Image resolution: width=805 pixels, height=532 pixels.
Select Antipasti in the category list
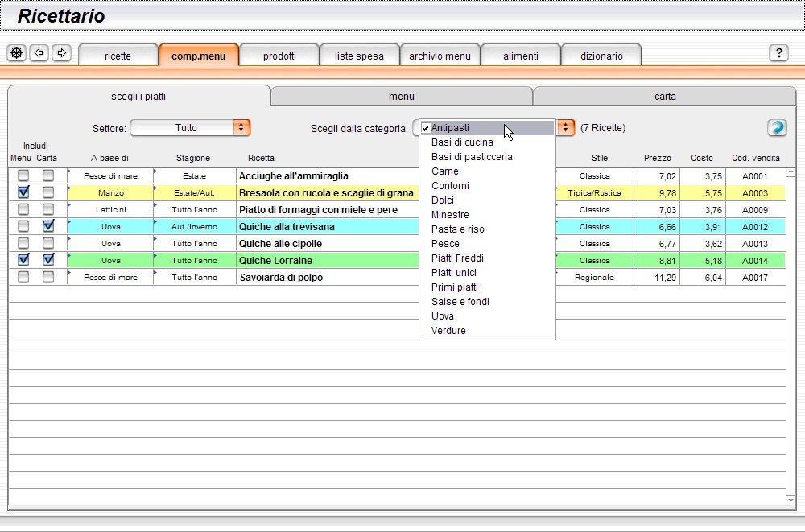(x=487, y=128)
